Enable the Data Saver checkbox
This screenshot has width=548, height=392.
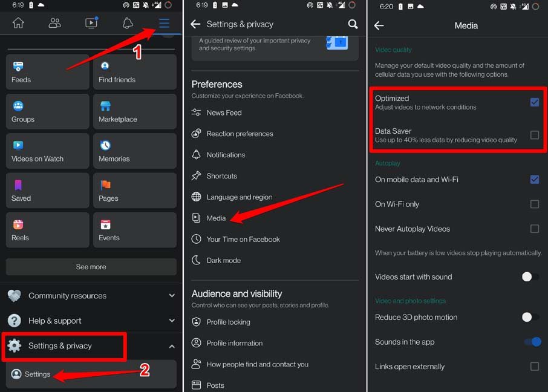(534, 135)
